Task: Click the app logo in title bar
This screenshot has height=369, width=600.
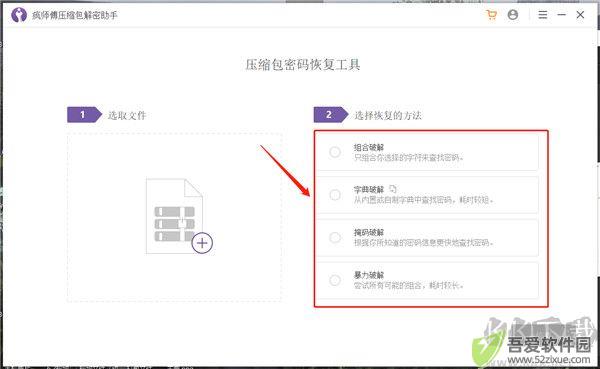Action: [x=19, y=15]
